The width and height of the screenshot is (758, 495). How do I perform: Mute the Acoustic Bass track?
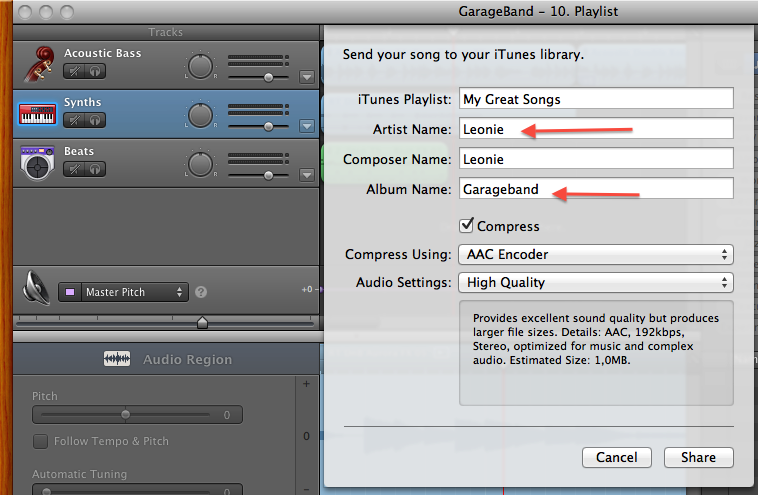[74, 72]
